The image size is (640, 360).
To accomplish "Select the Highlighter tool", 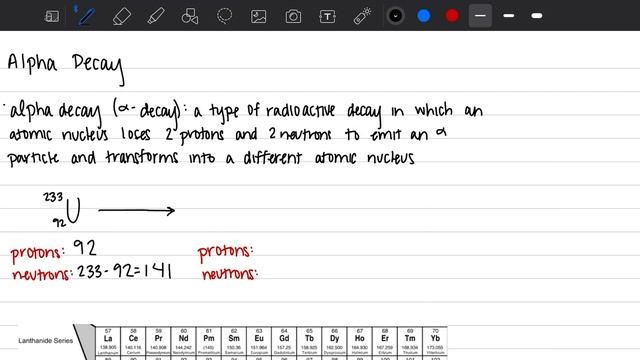I will (156, 16).
